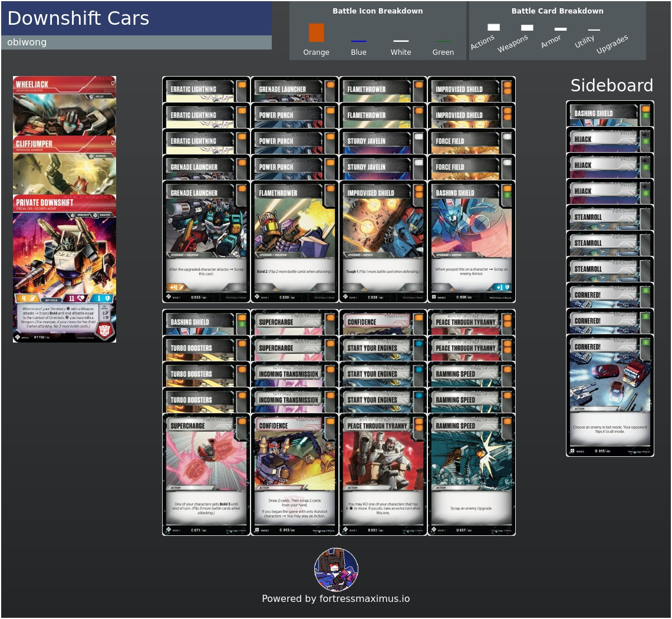Click the orange pip on the full-art Confidence card
This screenshot has width=672, height=619.
pyautogui.click(x=330, y=422)
